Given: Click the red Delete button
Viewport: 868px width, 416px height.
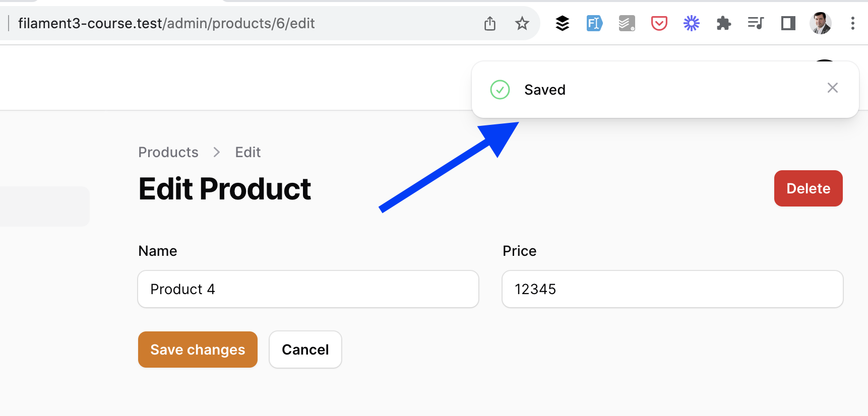Looking at the screenshot, I should [809, 188].
